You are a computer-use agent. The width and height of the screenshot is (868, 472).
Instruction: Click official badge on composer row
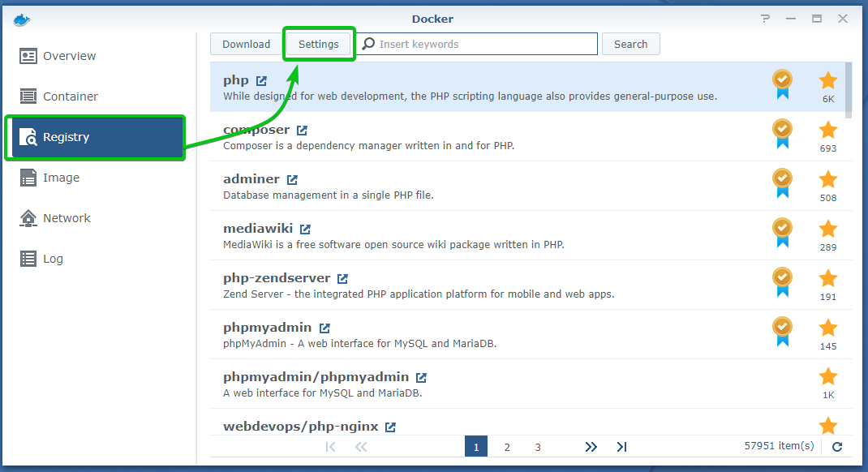tap(782, 134)
